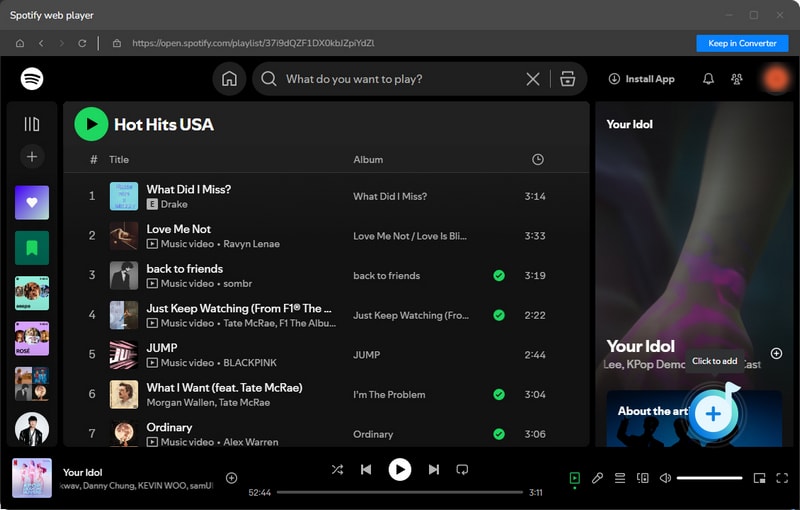The height and width of the screenshot is (510, 800).
Task: Click now playing album art thumbnail
Action: tap(32, 478)
